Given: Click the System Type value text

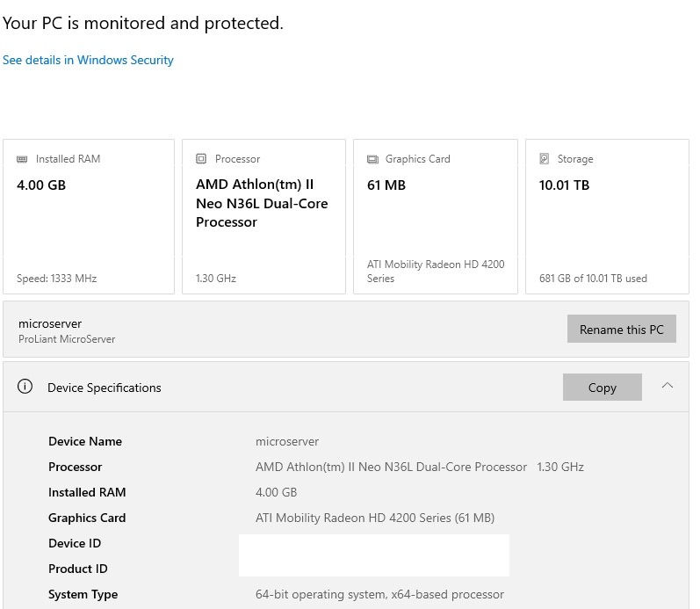Looking at the screenshot, I should (379, 594).
